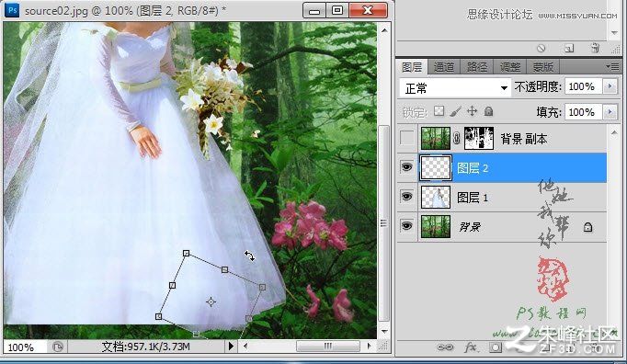Open the 正常 blend mode dropdown
The height and width of the screenshot is (364, 627).
pyautogui.click(x=455, y=88)
